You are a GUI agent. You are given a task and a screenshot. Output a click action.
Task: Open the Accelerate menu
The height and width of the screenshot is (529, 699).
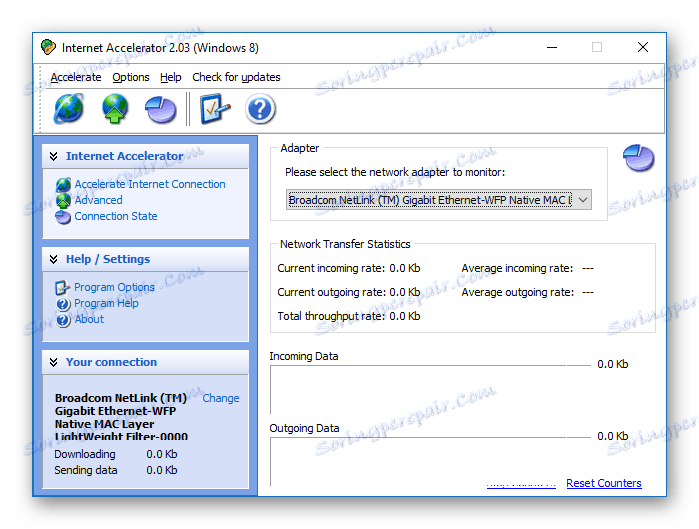pyautogui.click(x=76, y=77)
